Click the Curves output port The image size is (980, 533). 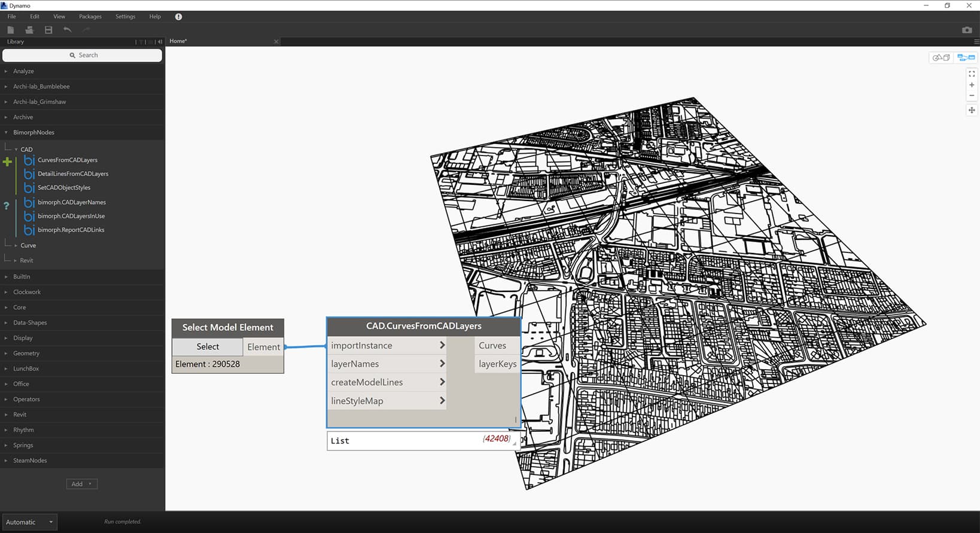[x=497, y=346]
